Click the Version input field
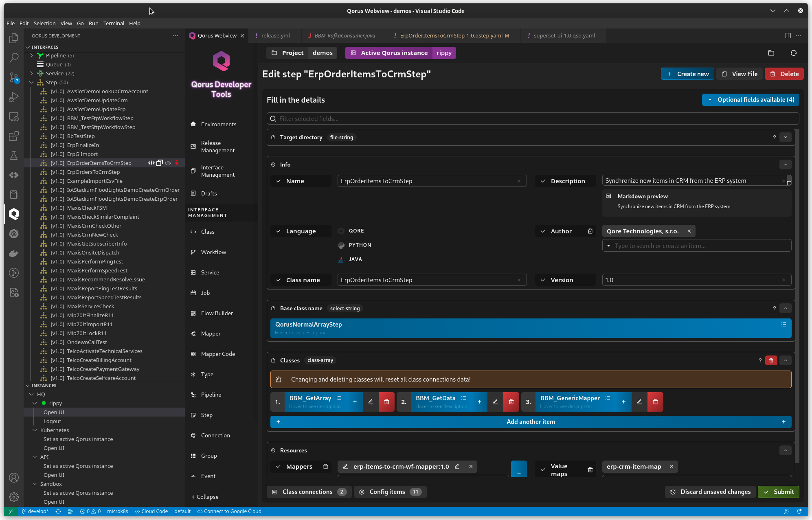This screenshot has width=812, height=520. click(x=696, y=280)
